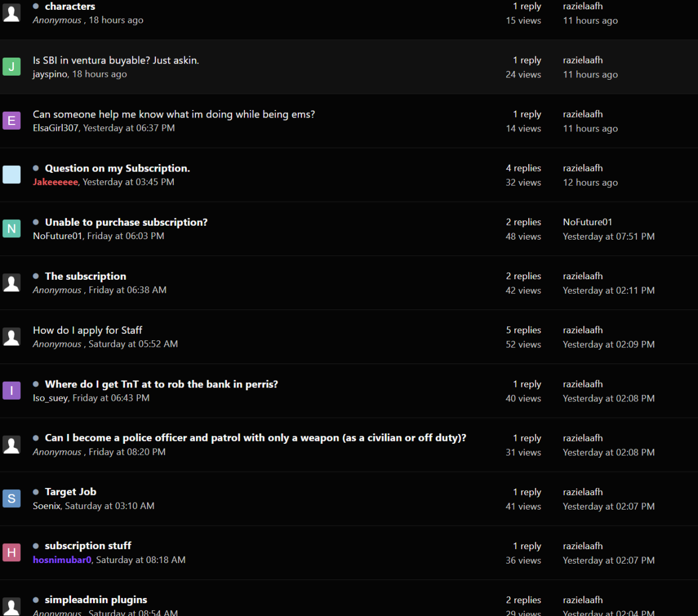The width and height of the screenshot is (698, 616).
Task: Open thread 'Is SBI in ventura buyable?'
Action: pyautogui.click(x=116, y=60)
